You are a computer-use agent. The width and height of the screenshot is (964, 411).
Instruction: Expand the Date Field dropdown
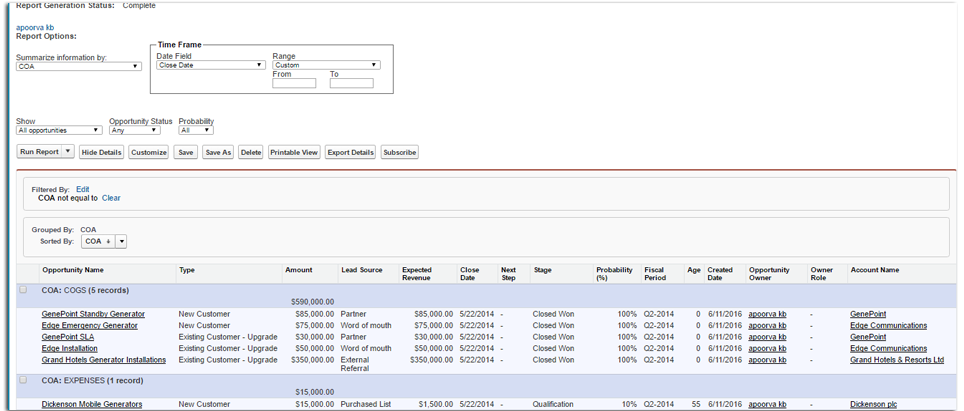(210, 65)
